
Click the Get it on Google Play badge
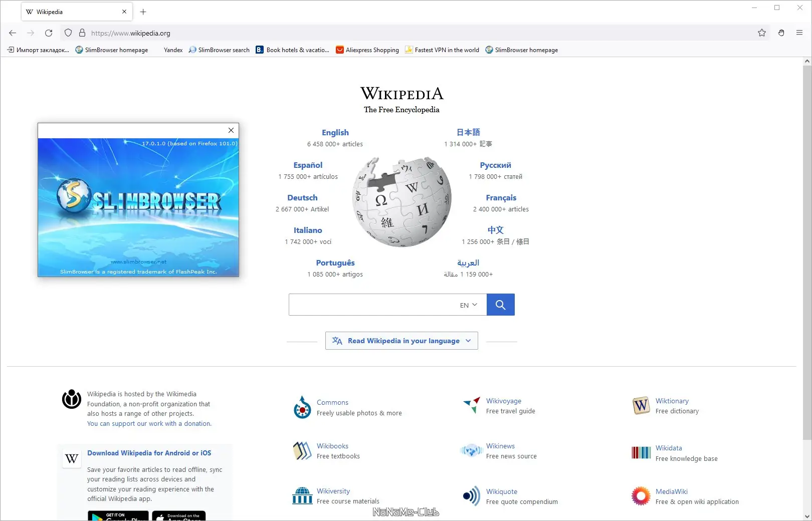point(118,516)
